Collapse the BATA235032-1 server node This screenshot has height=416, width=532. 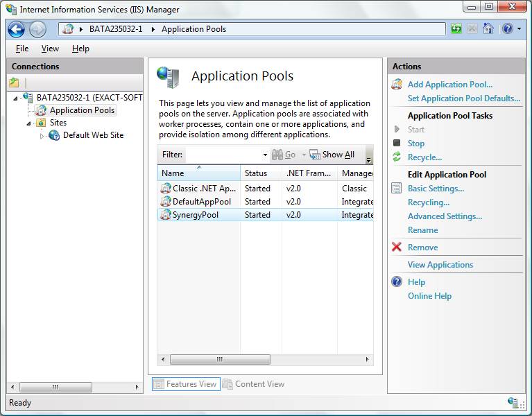point(15,98)
